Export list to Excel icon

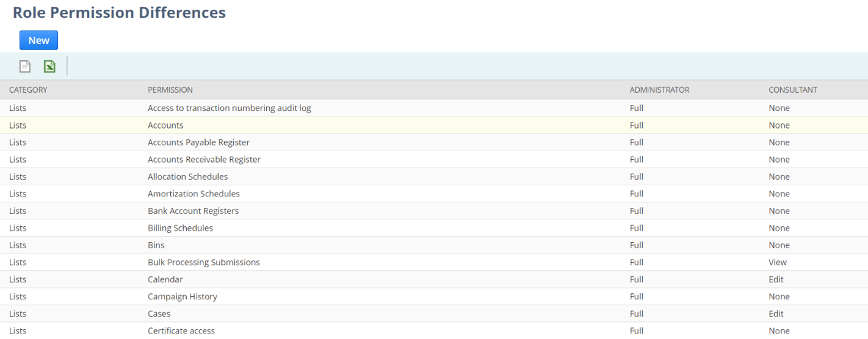[x=49, y=66]
